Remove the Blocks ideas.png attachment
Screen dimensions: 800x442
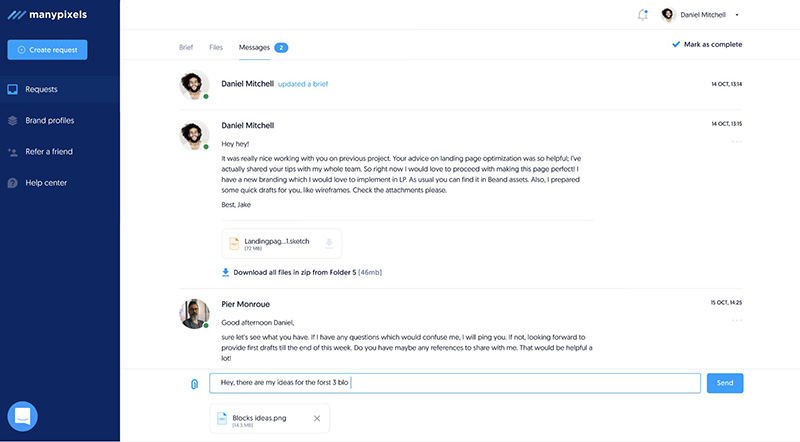317,419
